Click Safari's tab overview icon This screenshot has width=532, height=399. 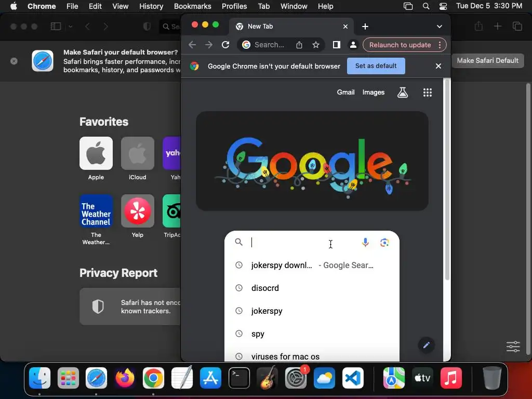517,26
